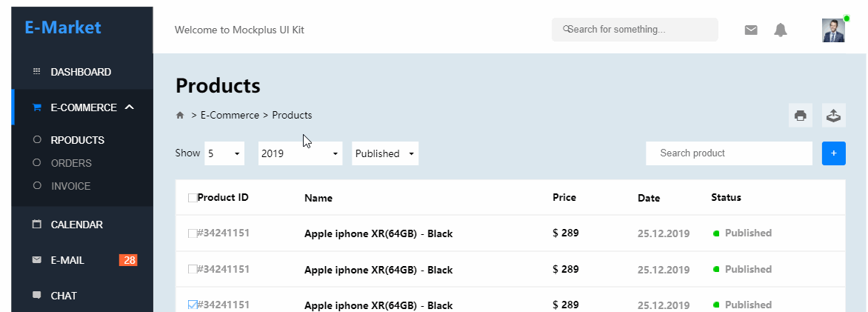This screenshot has height=312, width=868.
Task: Open the notifications bell icon
Action: point(781,30)
